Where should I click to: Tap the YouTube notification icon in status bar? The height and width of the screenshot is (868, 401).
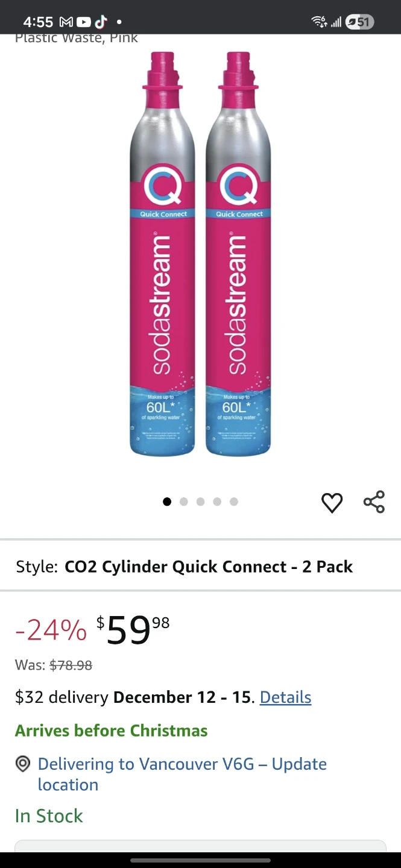click(83, 22)
